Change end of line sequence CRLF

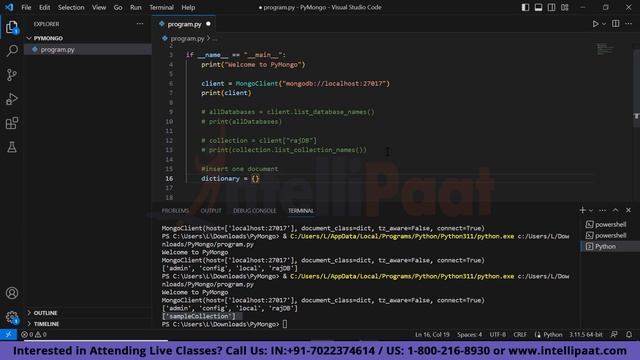[520, 334]
